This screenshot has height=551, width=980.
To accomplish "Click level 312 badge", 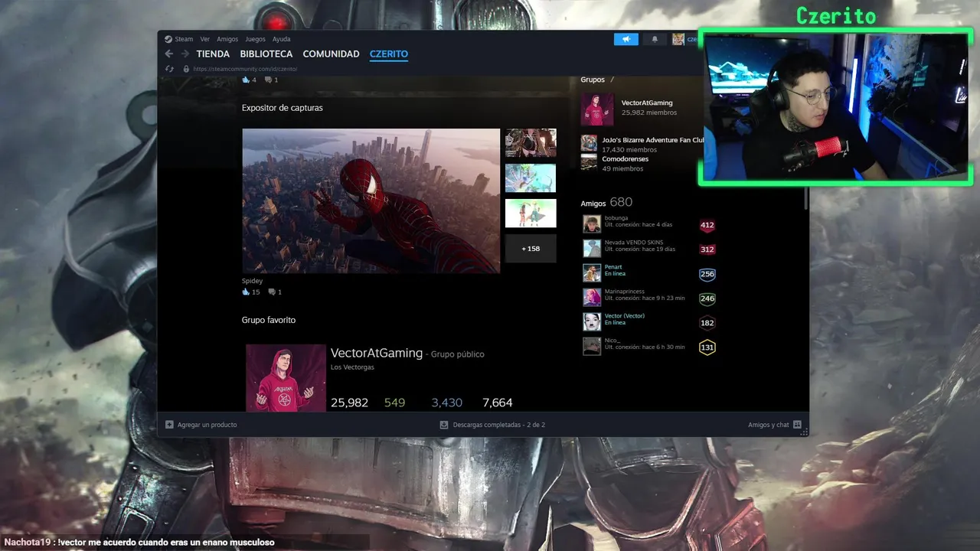I will tap(707, 249).
